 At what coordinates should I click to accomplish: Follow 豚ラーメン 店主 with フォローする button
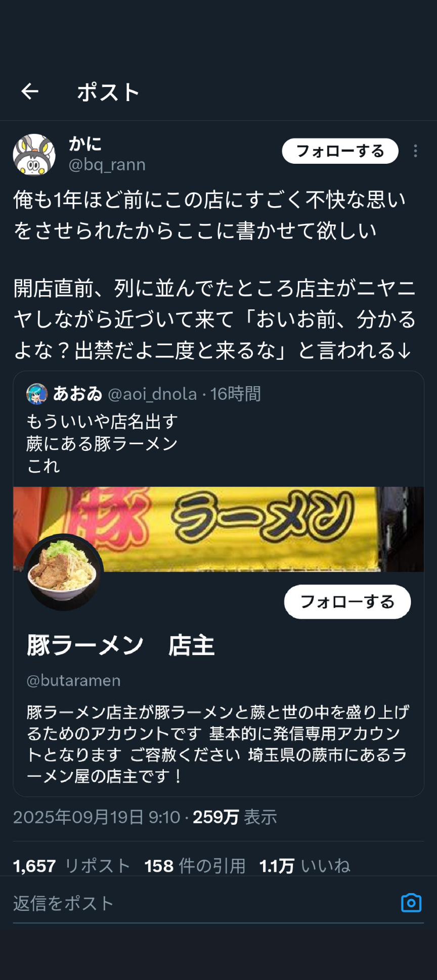(347, 602)
